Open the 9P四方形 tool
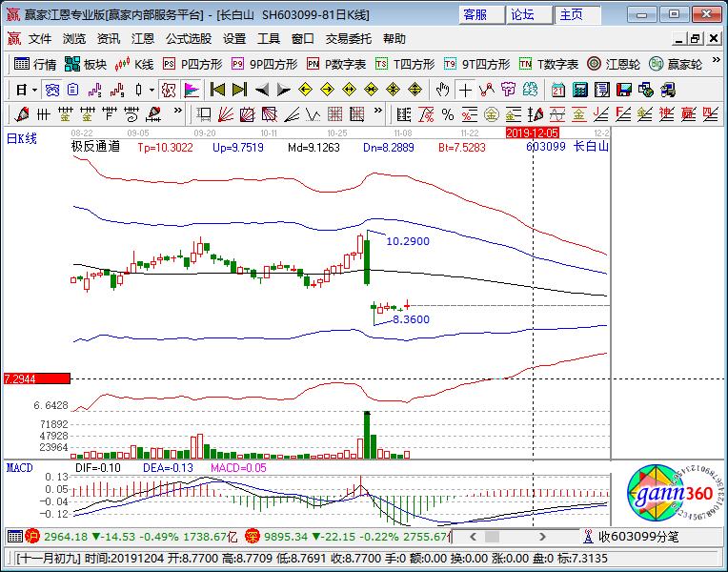 265,64
